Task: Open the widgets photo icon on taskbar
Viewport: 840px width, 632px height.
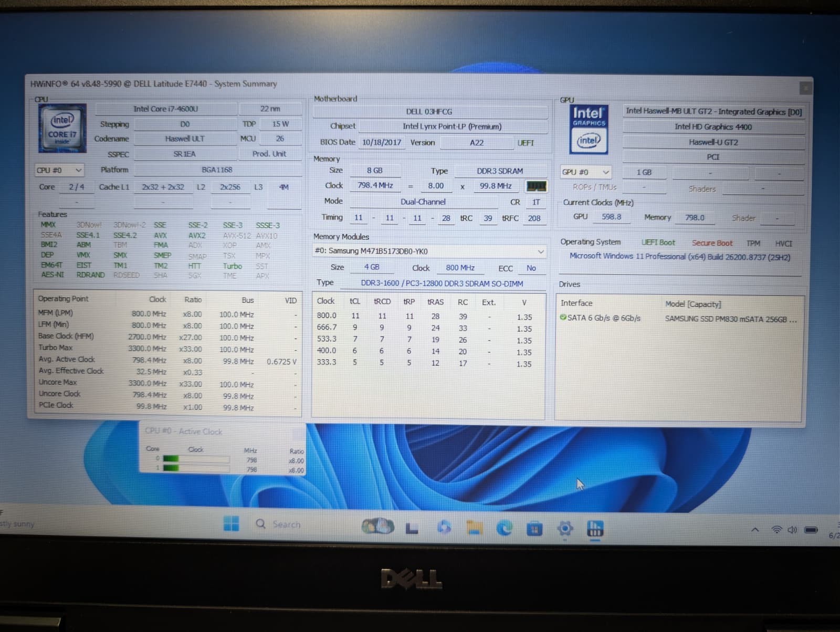Action: point(378,526)
